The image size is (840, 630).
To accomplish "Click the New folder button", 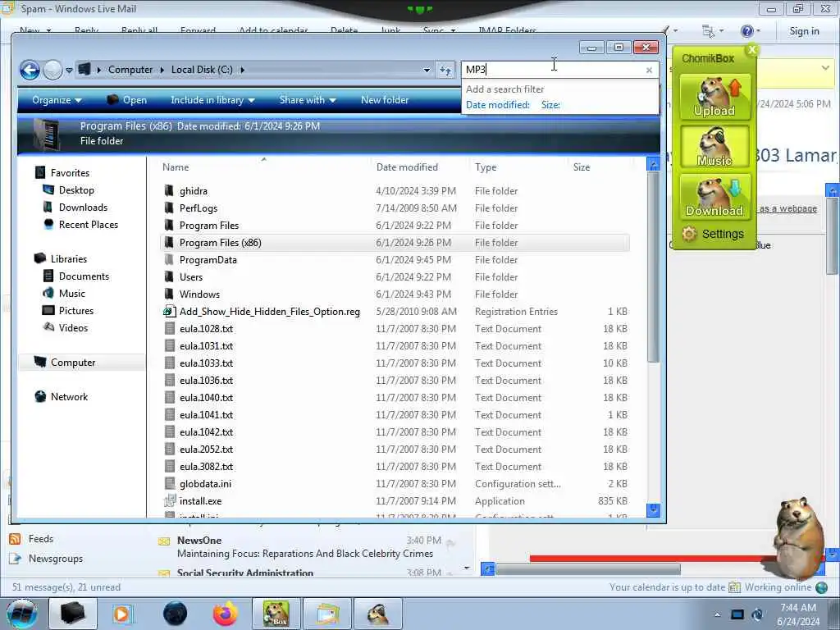I will (385, 100).
